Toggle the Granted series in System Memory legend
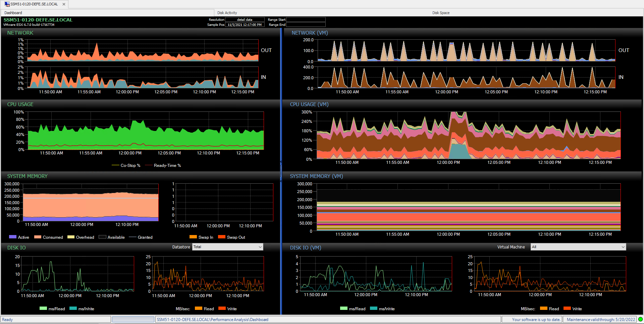 133,237
